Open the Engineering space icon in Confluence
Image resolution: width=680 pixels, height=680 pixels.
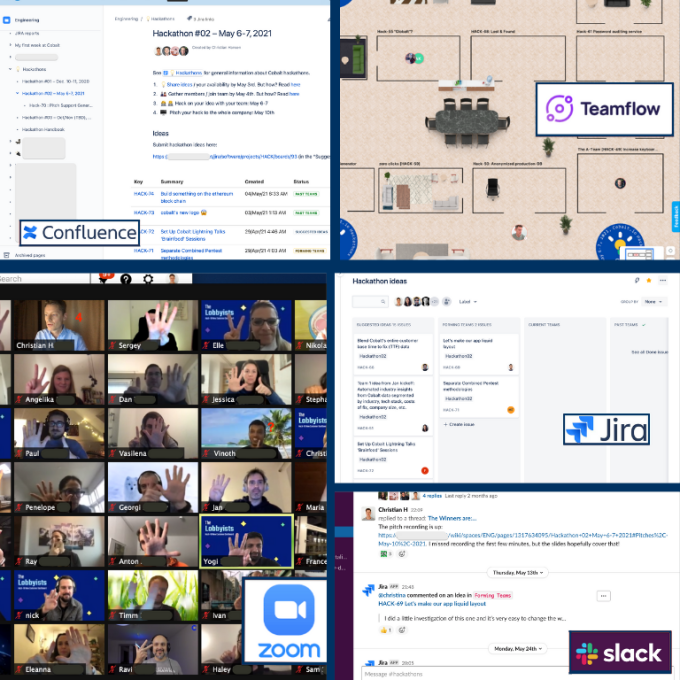(x=7, y=20)
